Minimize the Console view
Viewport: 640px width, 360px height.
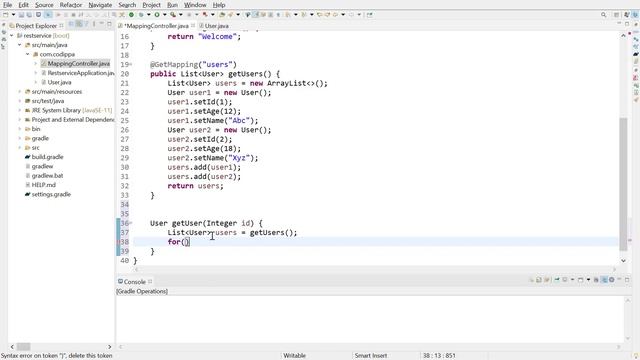(619, 280)
